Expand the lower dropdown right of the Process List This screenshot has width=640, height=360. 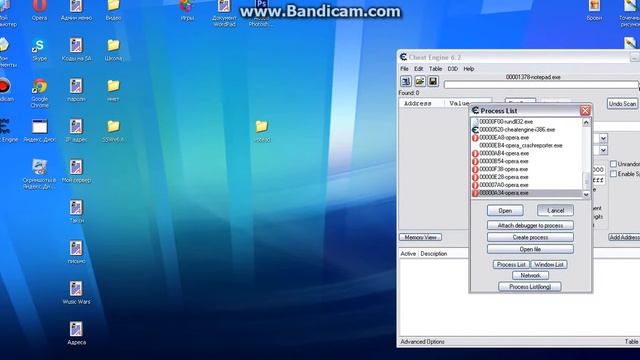pyautogui.click(x=603, y=150)
